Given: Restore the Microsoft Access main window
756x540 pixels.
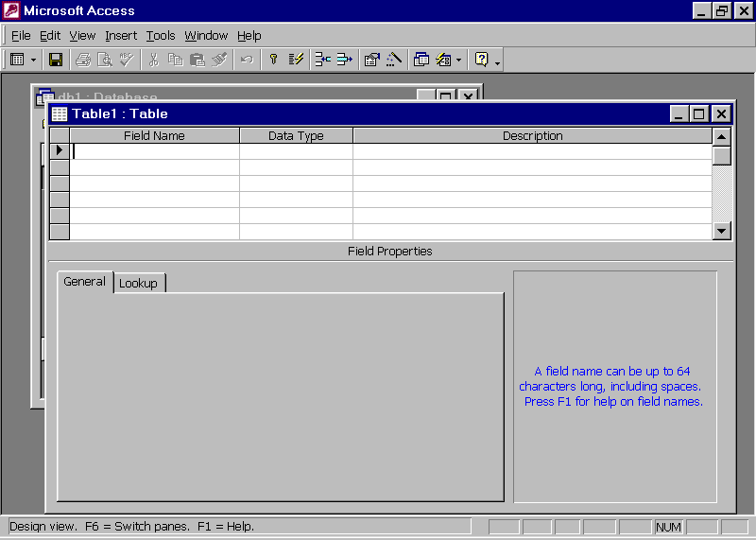Looking at the screenshot, I should point(722,10).
